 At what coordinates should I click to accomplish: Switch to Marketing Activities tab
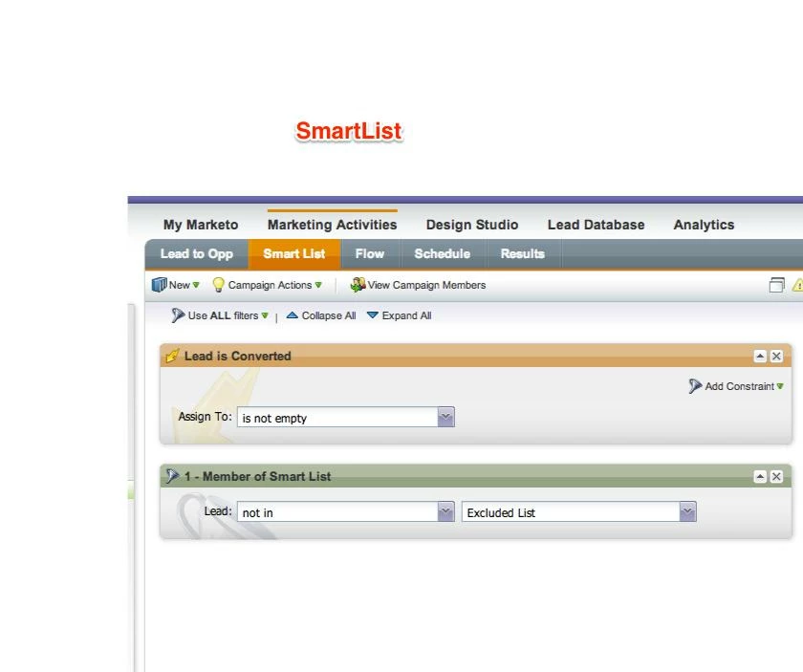(332, 225)
